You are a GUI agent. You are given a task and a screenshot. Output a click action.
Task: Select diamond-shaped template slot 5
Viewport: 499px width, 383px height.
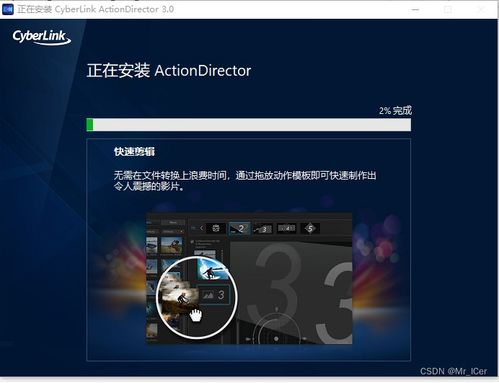click(310, 228)
